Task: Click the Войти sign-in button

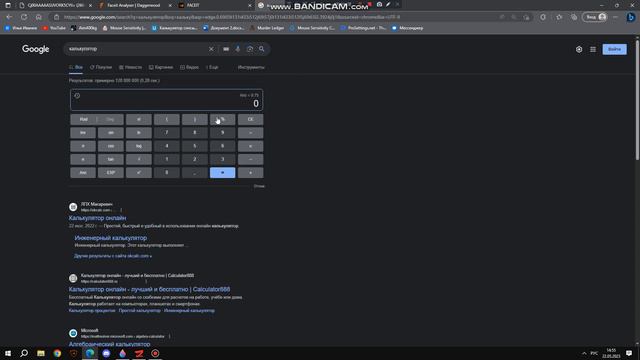Action: [614, 49]
